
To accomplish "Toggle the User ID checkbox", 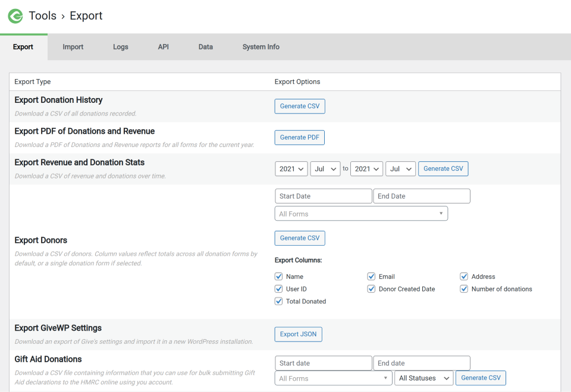I will [x=278, y=289].
